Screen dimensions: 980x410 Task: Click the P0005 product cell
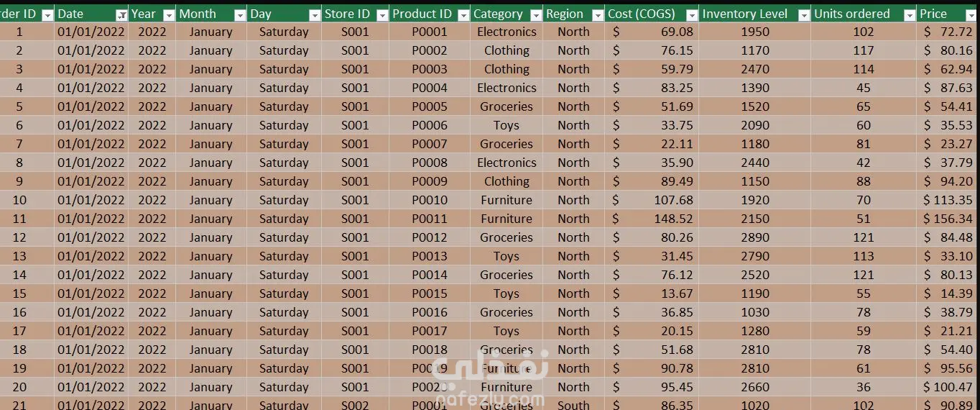(430, 106)
